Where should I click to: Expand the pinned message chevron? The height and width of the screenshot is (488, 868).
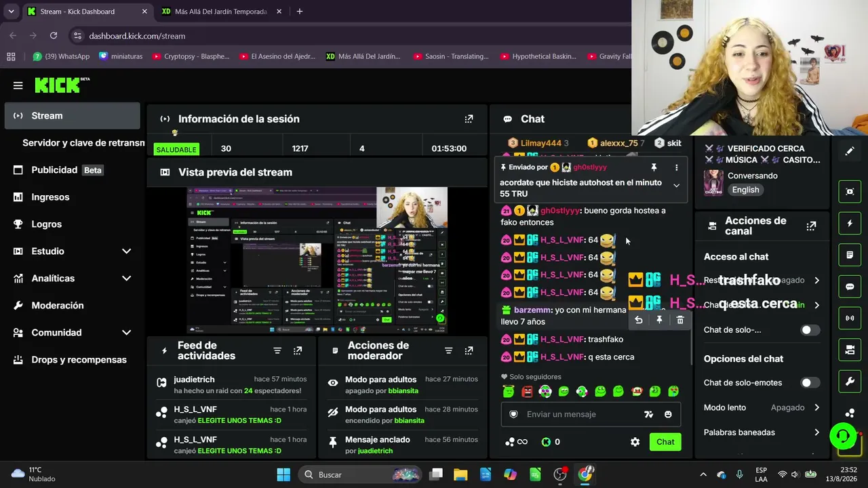click(x=676, y=185)
